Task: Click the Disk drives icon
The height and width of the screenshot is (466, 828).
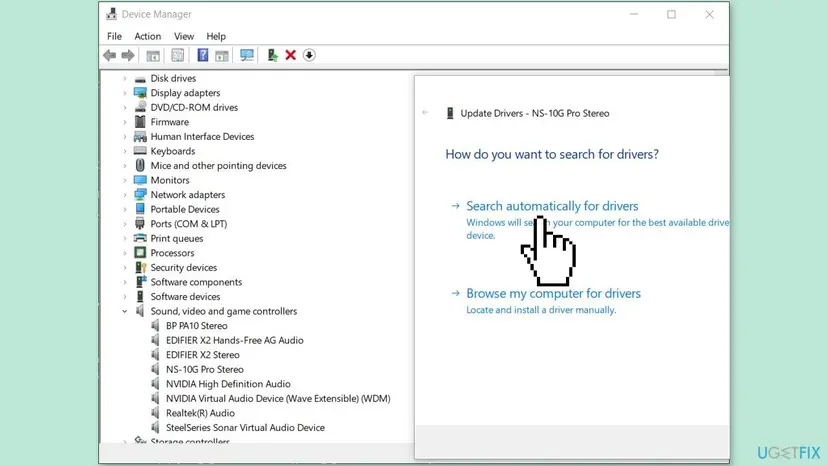Action: pos(140,79)
